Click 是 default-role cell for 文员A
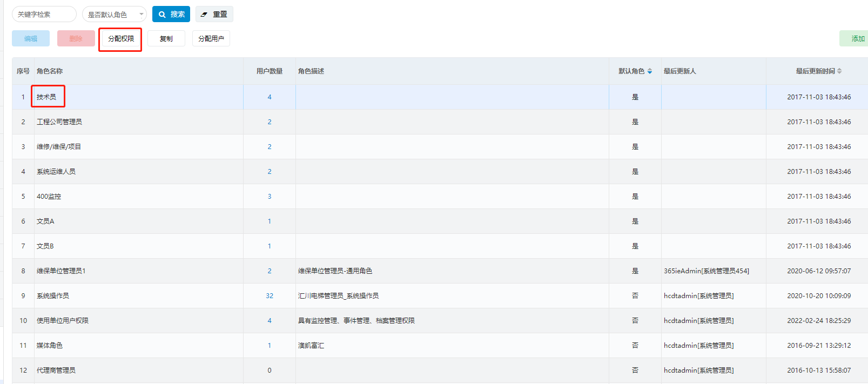868x384 pixels. (635, 221)
